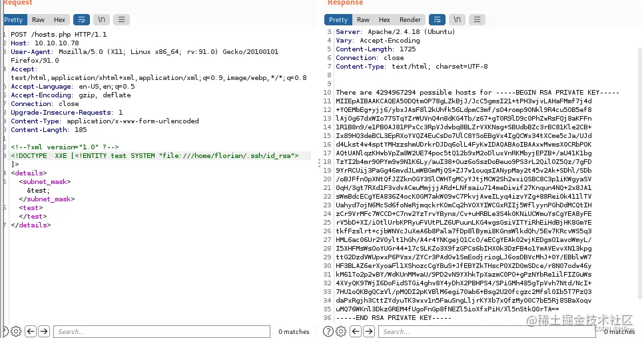Click the END RSA PRIVATE KEY line
Image resolution: width=644 pixels, height=338 pixels.
[x=394, y=318]
